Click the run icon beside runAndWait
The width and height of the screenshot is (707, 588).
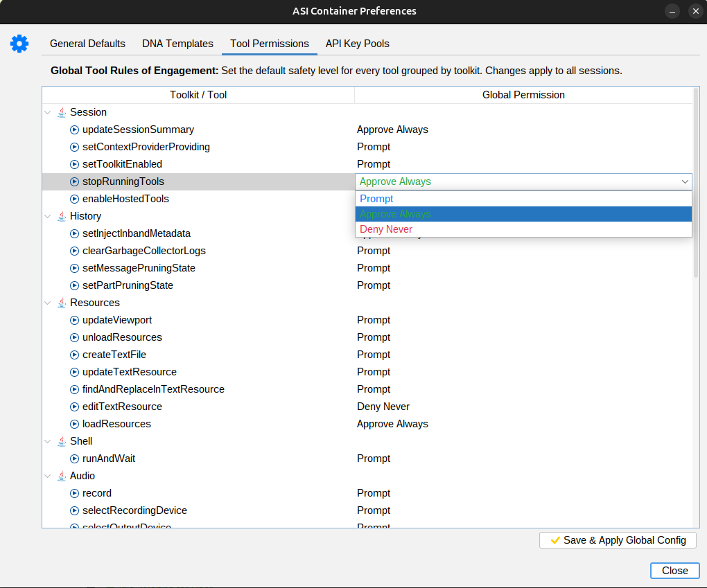(74, 458)
